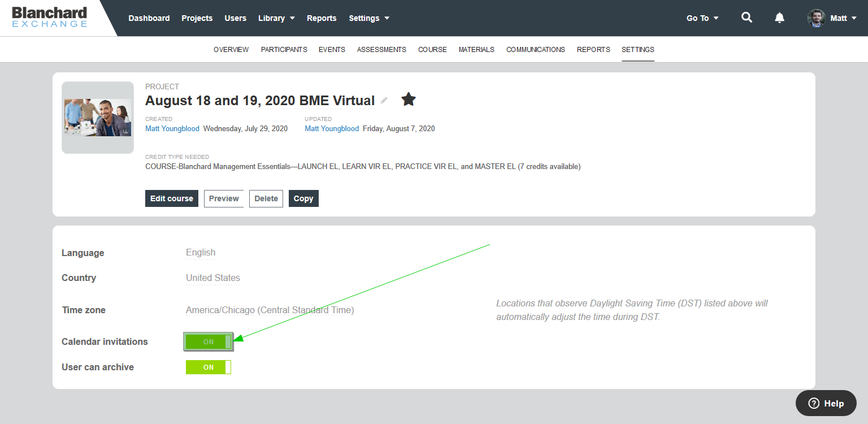The height and width of the screenshot is (424, 868).
Task: Click the Daylight Saving Time note text
Action: [x=632, y=310]
